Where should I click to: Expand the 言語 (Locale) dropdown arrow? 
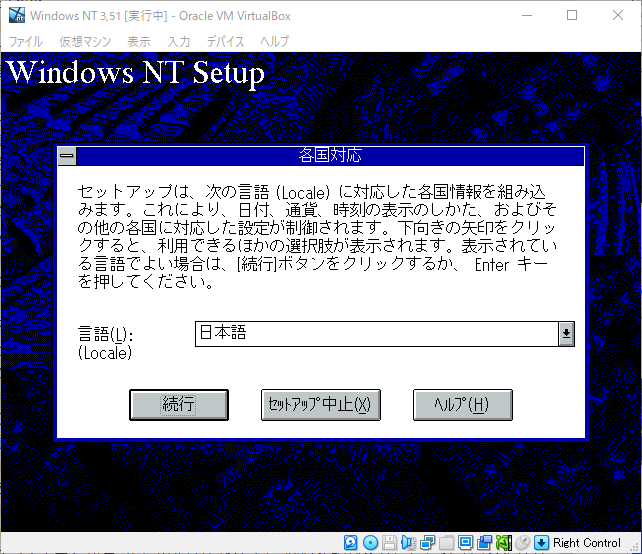click(566, 334)
